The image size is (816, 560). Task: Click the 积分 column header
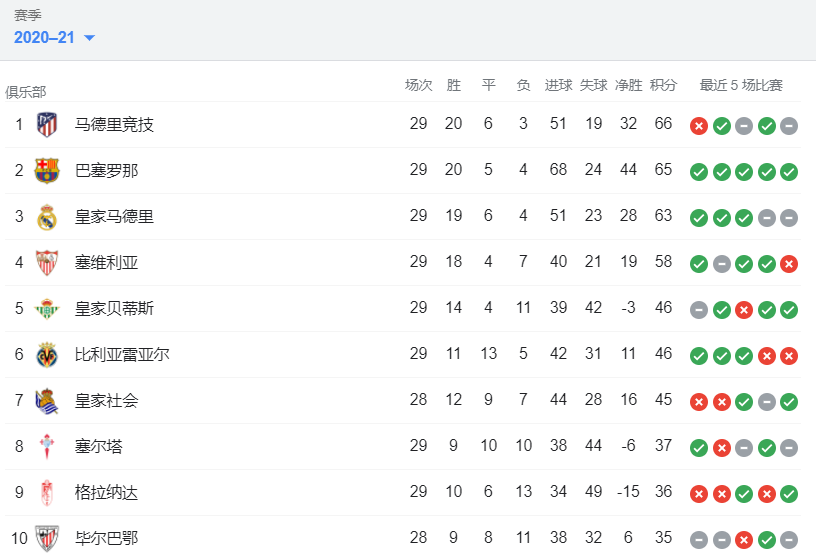point(663,85)
